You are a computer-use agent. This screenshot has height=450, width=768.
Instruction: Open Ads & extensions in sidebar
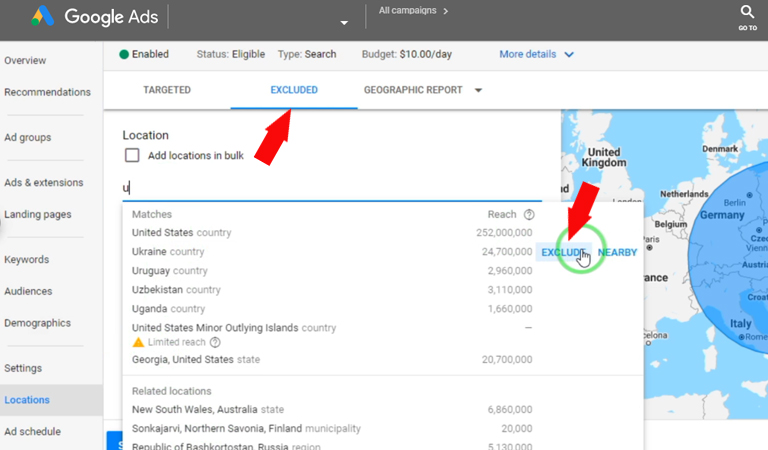(44, 183)
